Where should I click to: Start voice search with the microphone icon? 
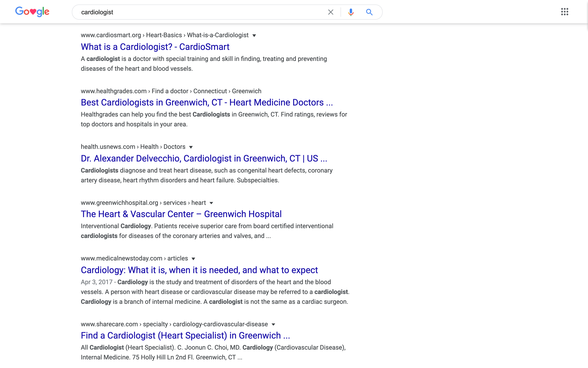351,12
